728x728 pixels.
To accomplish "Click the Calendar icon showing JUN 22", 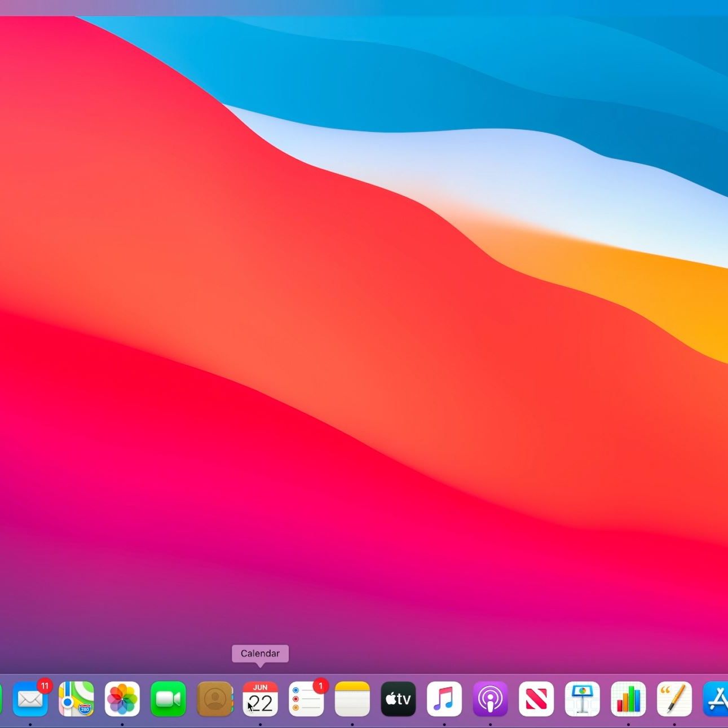I will coord(260,699).
